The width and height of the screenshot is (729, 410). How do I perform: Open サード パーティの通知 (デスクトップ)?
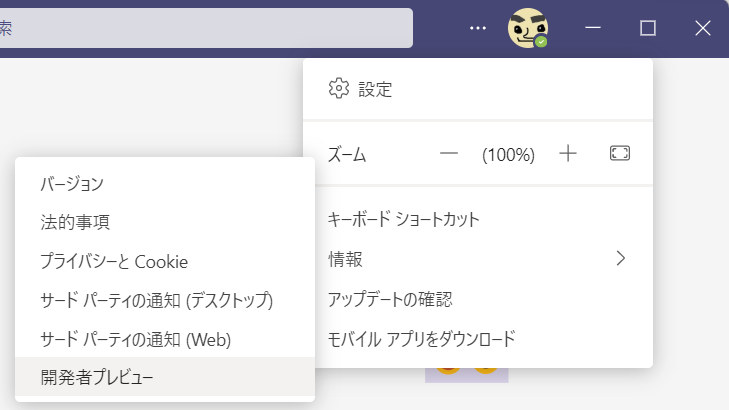(x=165, y=300)
